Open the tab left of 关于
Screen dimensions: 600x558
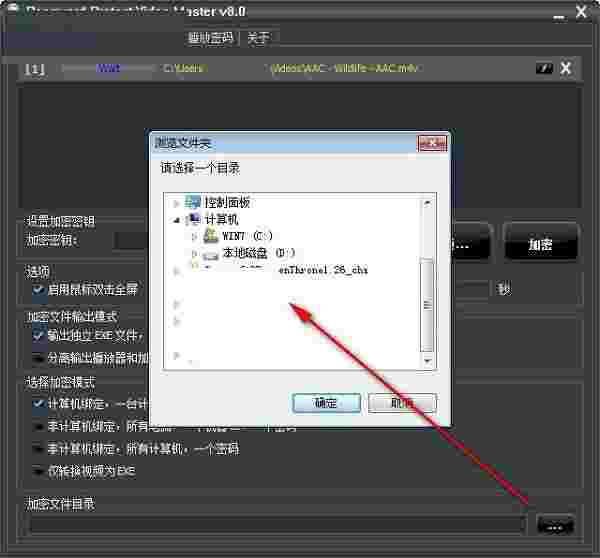point(210,38)
